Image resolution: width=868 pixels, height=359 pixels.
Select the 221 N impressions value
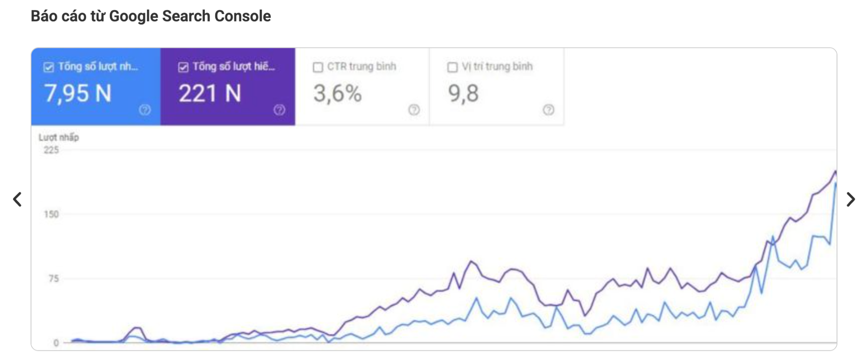(210, 93)
